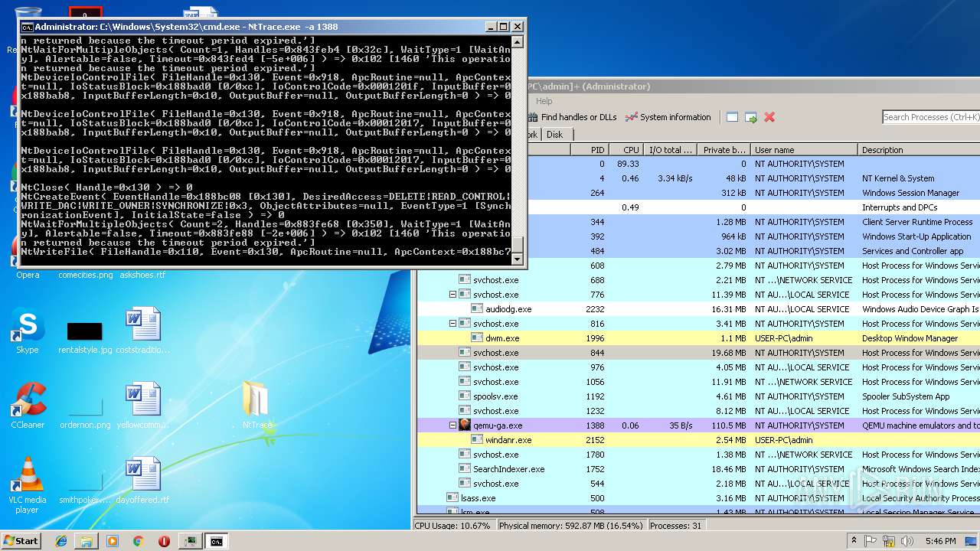
Task: Select the comecities.png desktop label
Action: pyautogui.click(x=85, y=275)
